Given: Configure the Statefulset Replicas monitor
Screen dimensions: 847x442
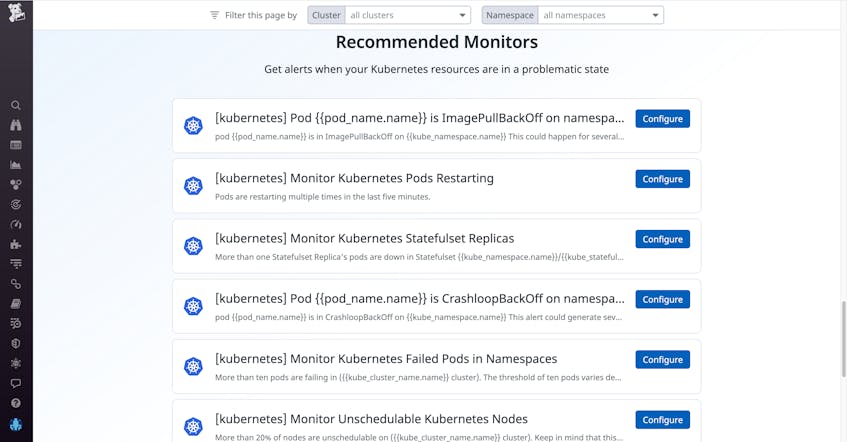Looking at the screenshot, I should pyautogui.click(x=662, y=239).
